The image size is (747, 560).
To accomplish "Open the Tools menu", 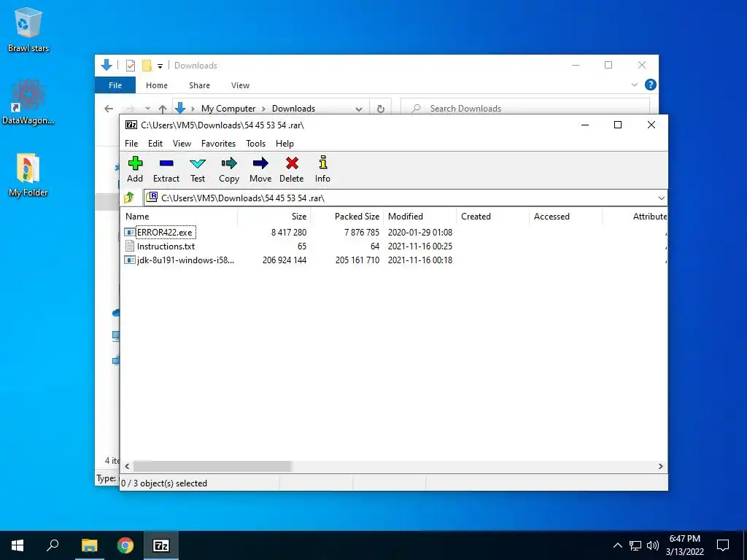I will pyautogui.click(x=256, y=144).
